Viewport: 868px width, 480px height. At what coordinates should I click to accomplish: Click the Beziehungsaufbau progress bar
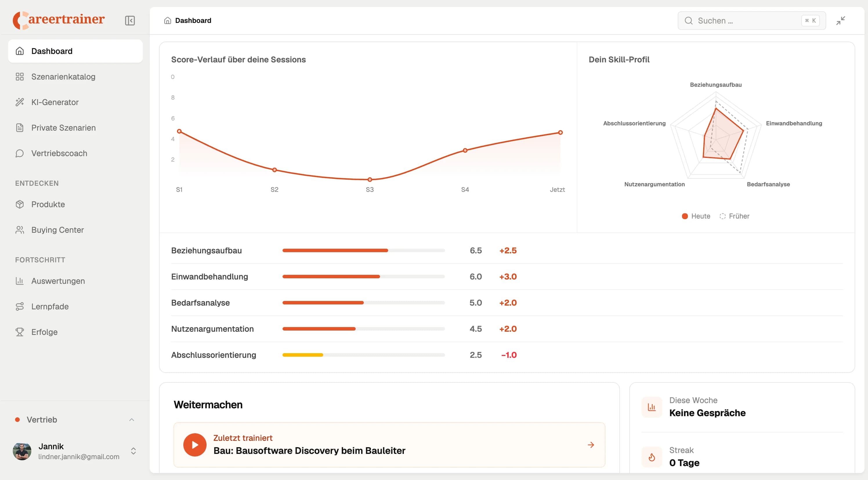364,250
